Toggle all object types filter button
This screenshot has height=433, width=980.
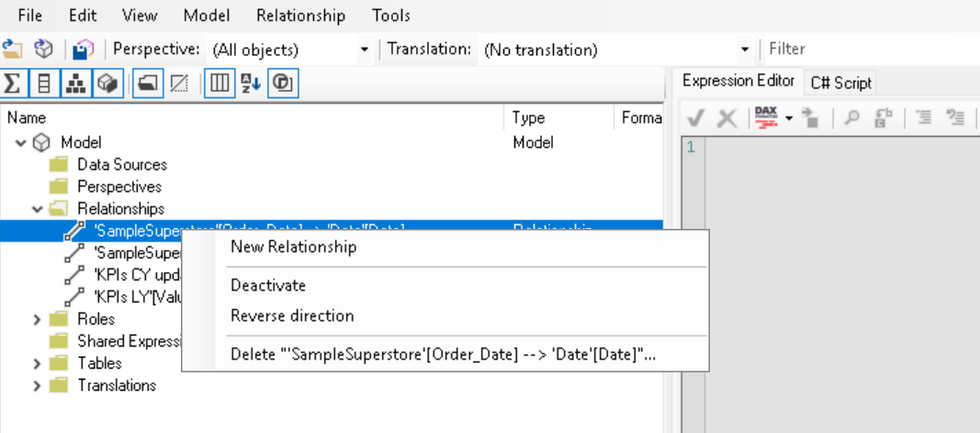click(x=283, y=84)
